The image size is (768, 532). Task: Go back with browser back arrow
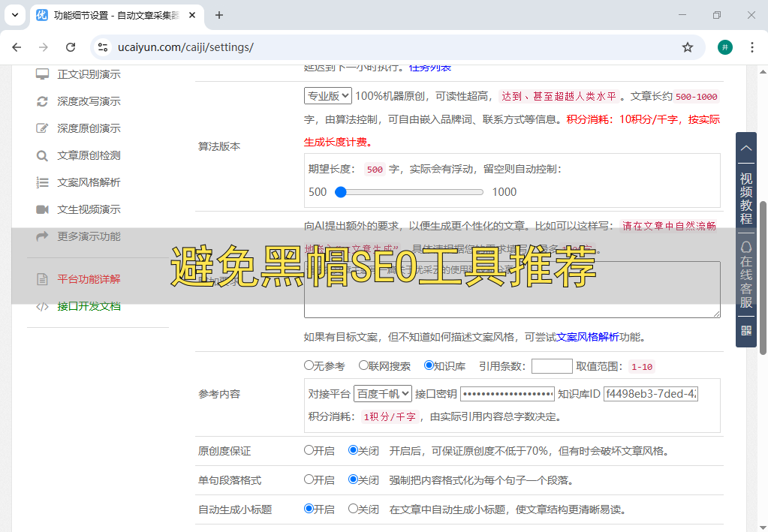17,47
